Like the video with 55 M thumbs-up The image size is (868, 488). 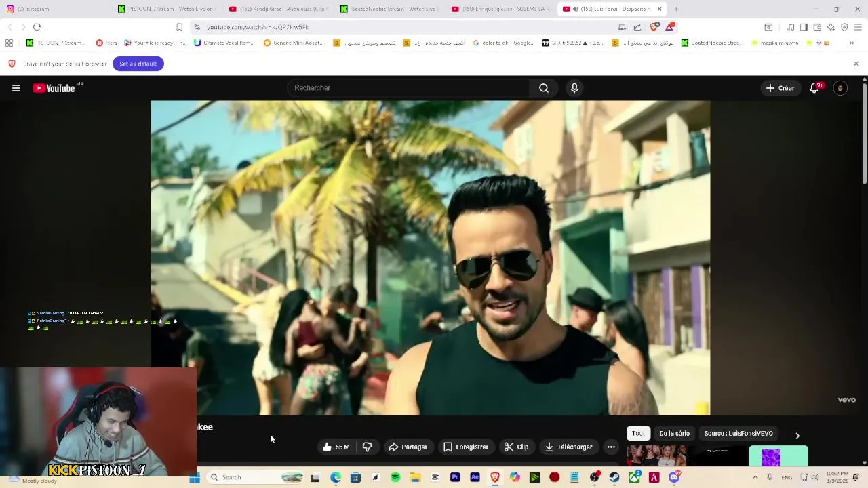pos(336,447)
